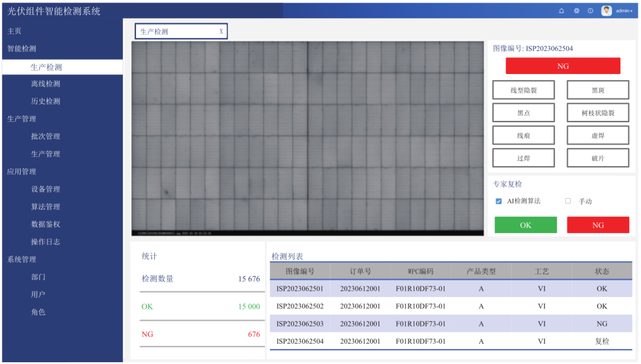Screen dimensions: 641x364
Task: Click the 状态 column header
Action: click(602, 272)
